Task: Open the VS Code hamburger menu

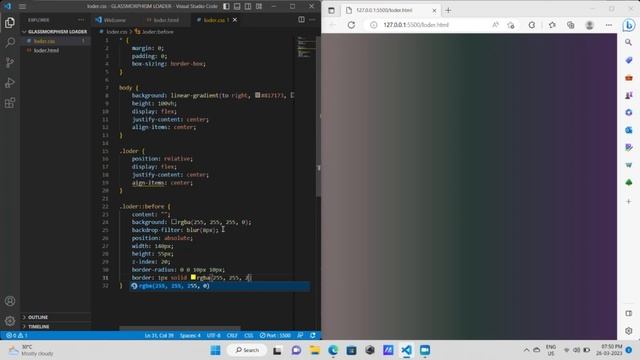Action: (x=22, y=7)
